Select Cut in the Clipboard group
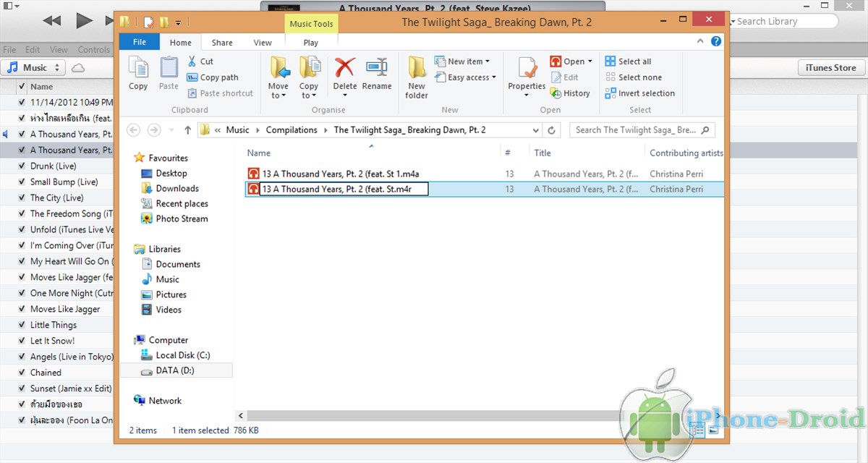 200,61
